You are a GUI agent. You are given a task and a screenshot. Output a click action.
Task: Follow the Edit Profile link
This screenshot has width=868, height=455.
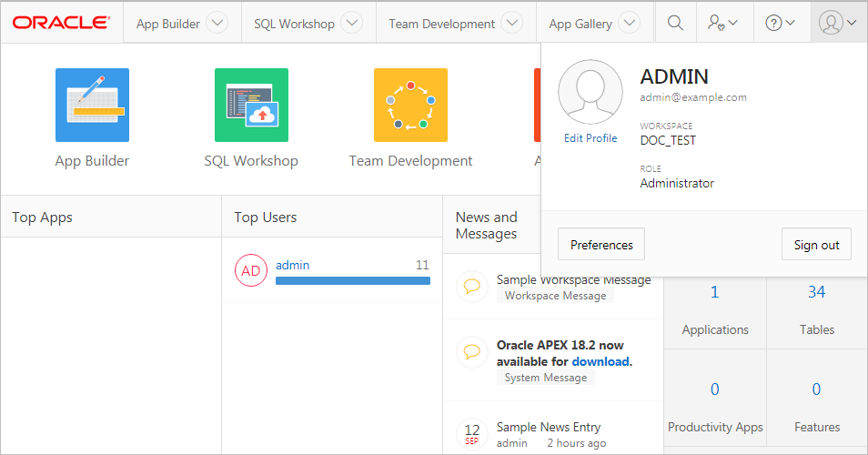590,138
